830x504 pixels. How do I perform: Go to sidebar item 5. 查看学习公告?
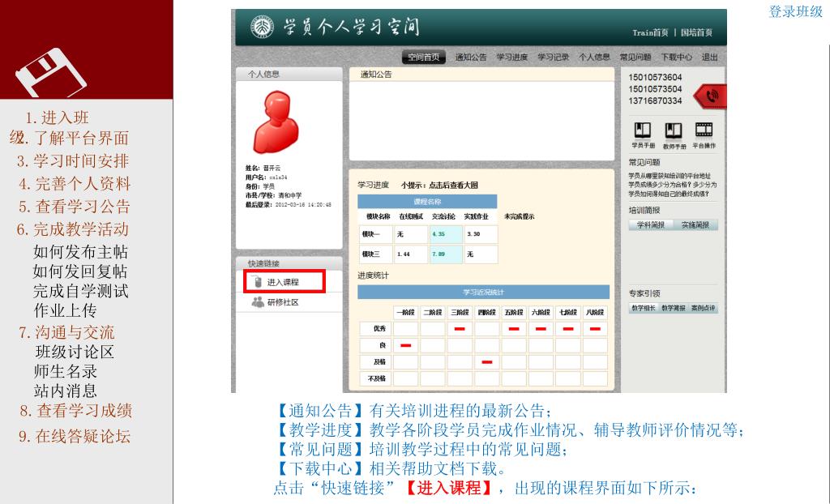pyautogui.click(x=75, y=207)
